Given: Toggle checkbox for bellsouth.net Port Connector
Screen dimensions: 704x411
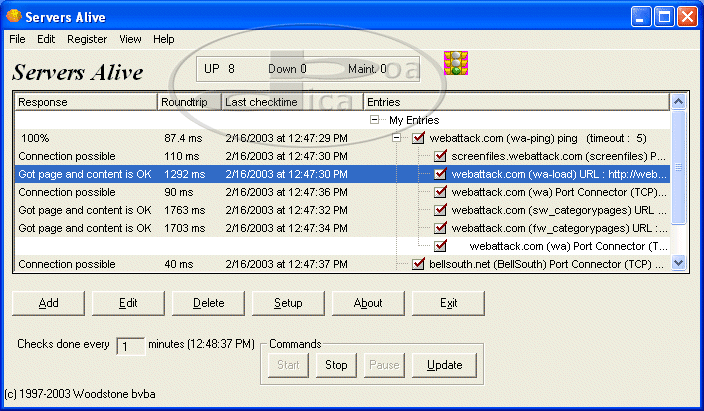Looking at the screenshot, I should tap(418, 264).
